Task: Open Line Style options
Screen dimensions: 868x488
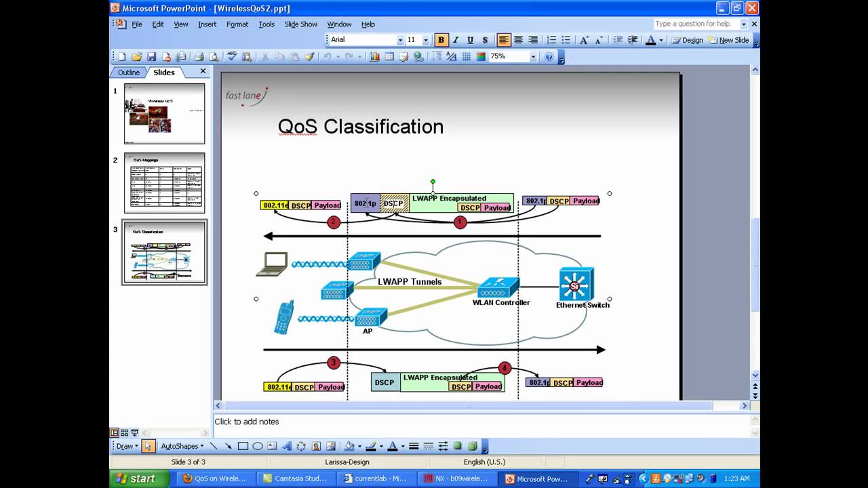Action: tap(414, 446)
